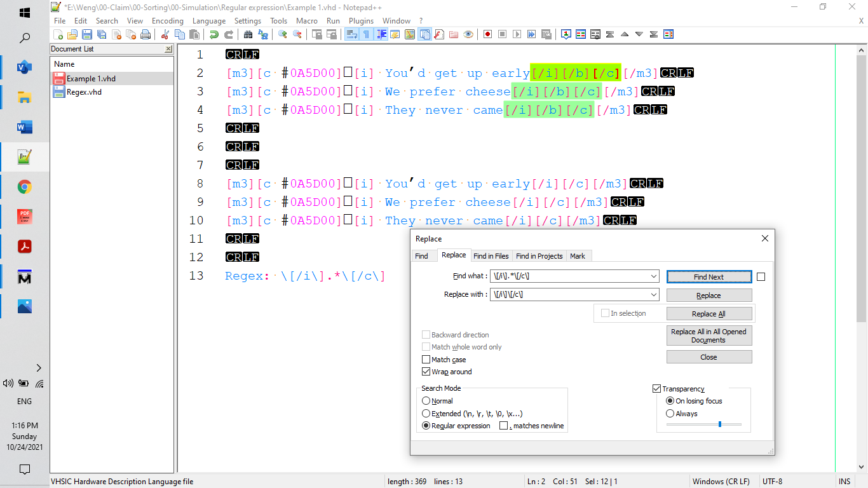Click Run macro multiple times icon
Image resolution: width=868 pixels, height=488 pixels.
(x=531, y=34)
